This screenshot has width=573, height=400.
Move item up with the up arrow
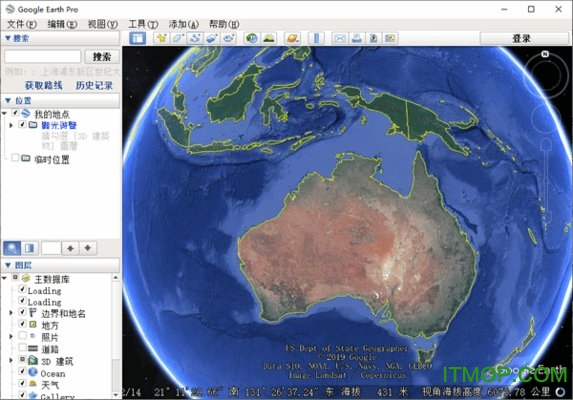[x=71, y=248]
